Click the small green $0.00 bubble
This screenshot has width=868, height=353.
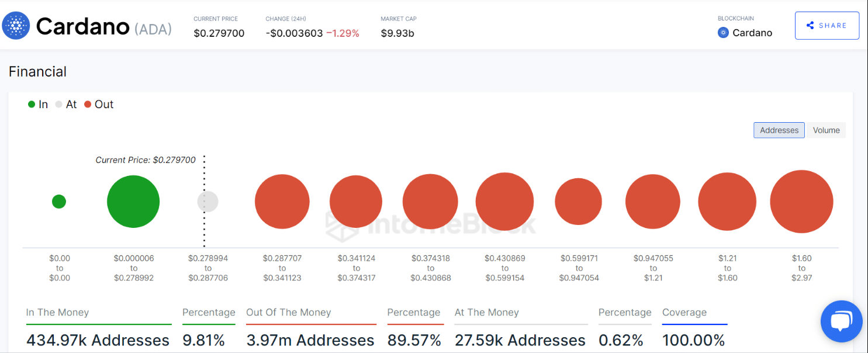59,202
